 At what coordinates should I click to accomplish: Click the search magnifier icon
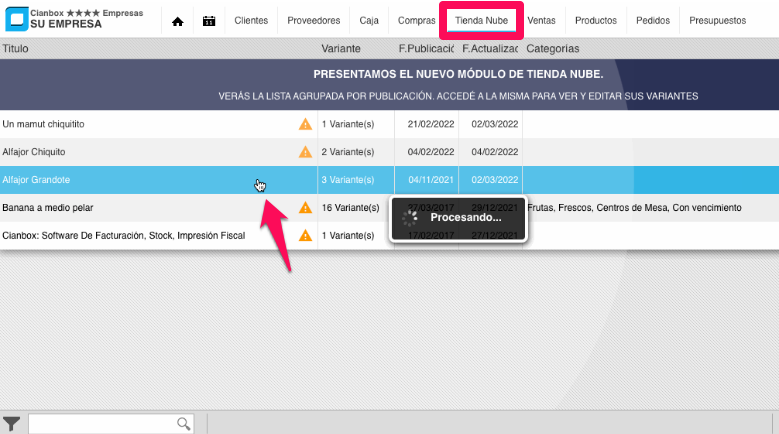(183, 424)
